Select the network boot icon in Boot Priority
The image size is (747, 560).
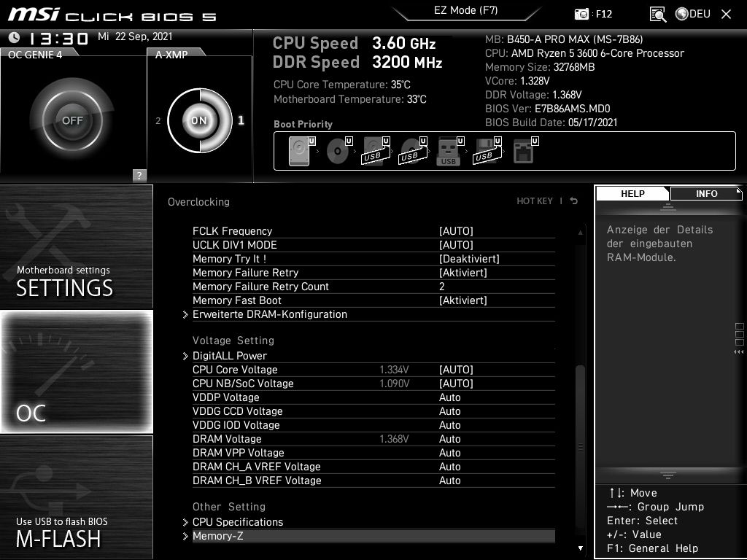[525, 149]
